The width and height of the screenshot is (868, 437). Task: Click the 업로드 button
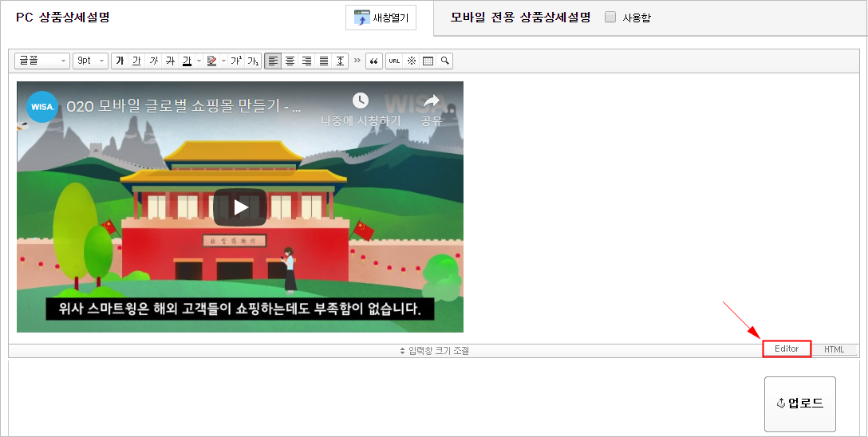coord(800,404)
